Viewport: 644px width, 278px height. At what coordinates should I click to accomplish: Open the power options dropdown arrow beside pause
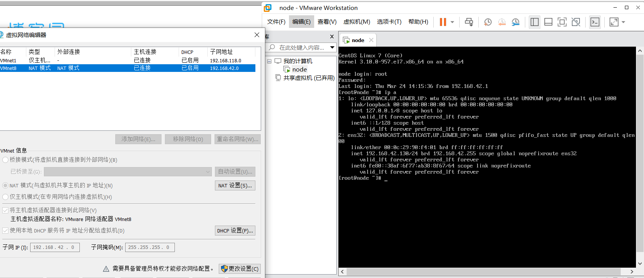pos(452,22)
